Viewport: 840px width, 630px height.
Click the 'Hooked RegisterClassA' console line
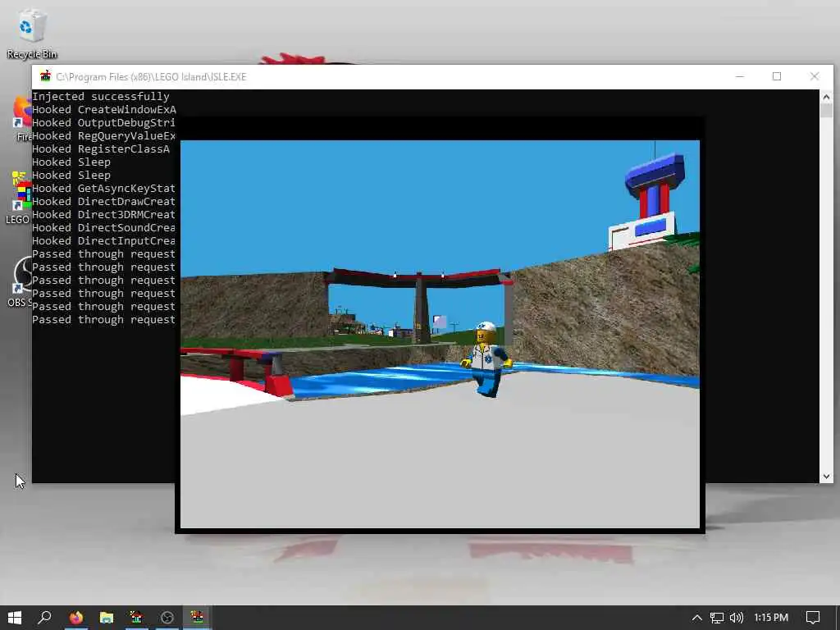point(101,149)
